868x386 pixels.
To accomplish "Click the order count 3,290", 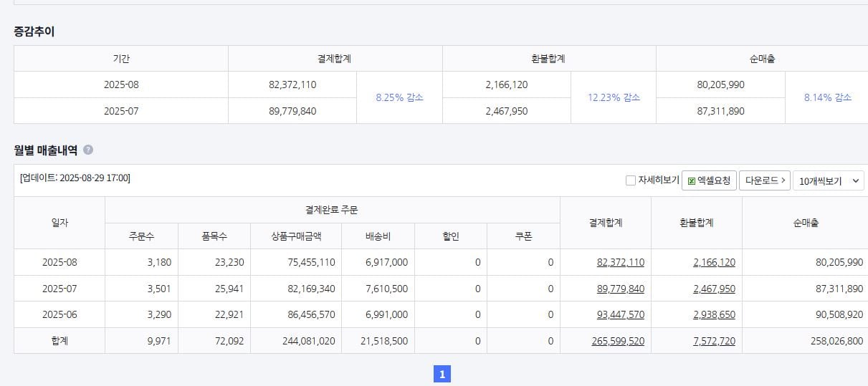I will (x=159, y=315).
